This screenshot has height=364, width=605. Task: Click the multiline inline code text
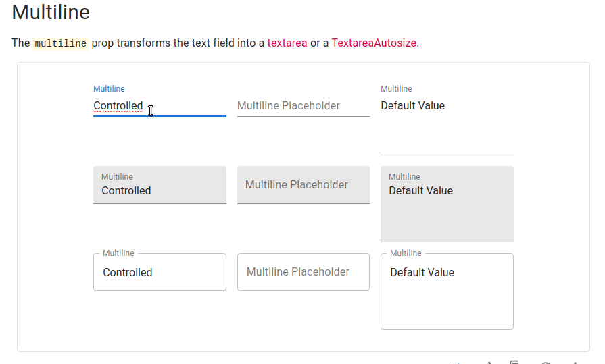tap(61, 43)
